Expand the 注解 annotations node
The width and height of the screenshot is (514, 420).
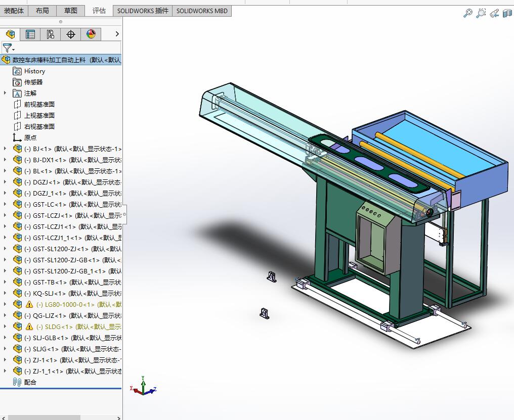[5, 93]
